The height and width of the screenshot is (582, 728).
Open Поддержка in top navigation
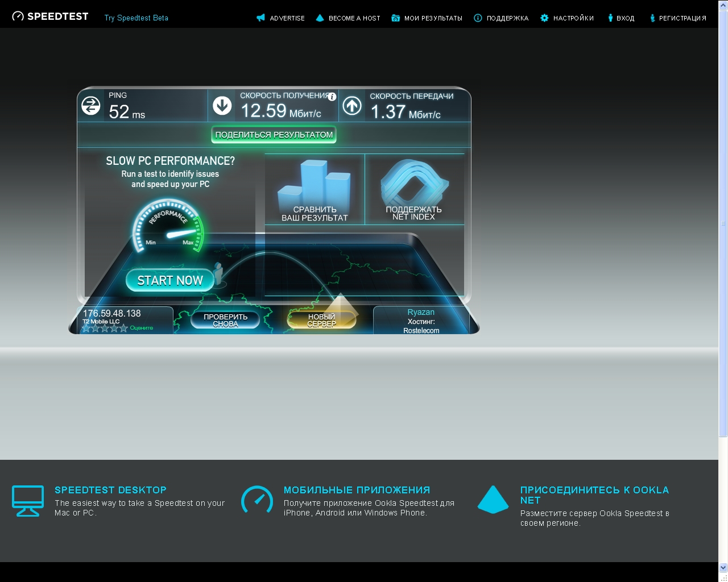click(x=507, y=18)
